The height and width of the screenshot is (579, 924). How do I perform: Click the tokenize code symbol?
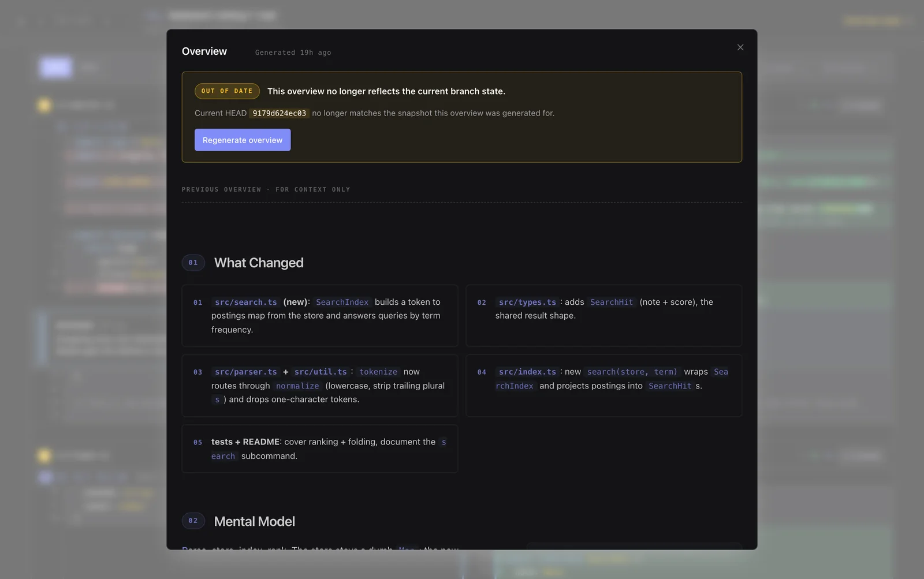pyautogui.click(x=378, y=372)
